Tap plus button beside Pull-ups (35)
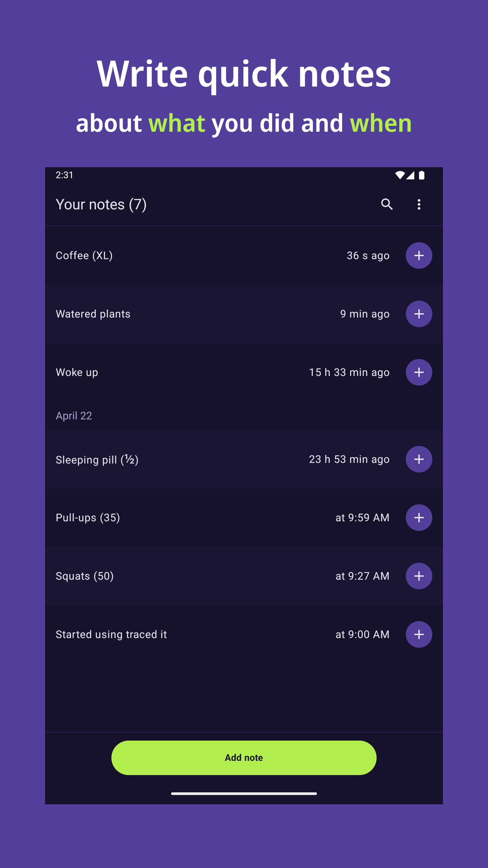Image resolution: width=488 pixels, height=868 pixels. 419,517
